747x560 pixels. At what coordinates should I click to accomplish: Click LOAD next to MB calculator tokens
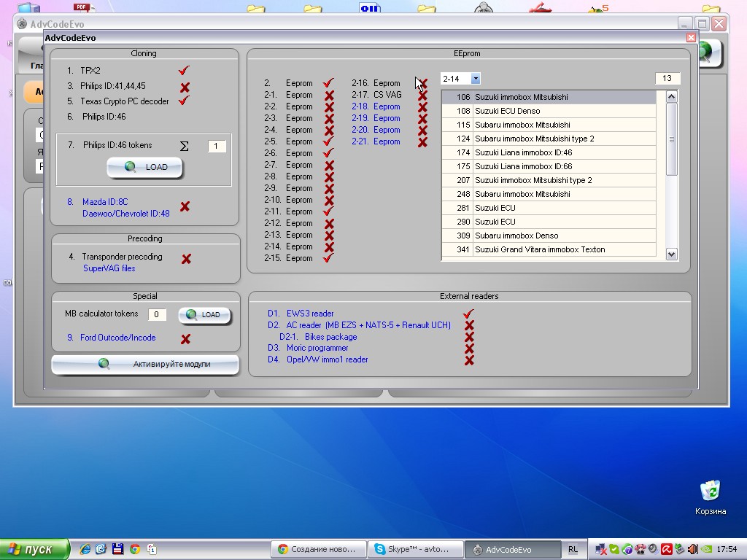tap(205, 315)
